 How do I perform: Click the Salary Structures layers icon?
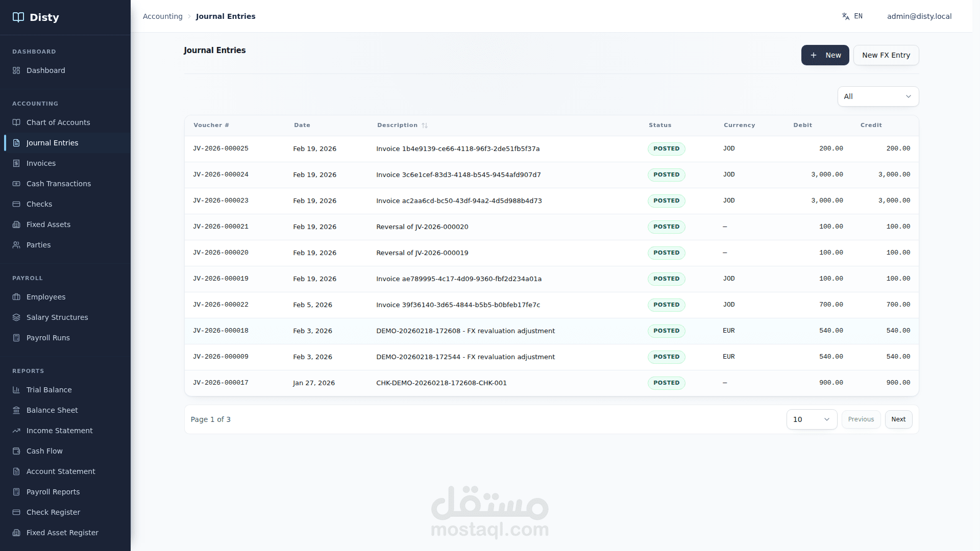pyautogui.click(x=16, y=317)
